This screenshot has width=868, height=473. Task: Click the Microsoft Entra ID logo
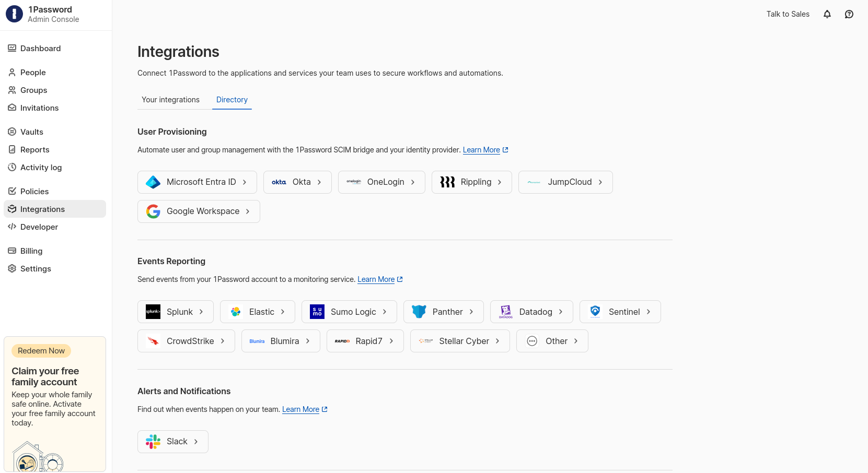(x=153, y=182)
